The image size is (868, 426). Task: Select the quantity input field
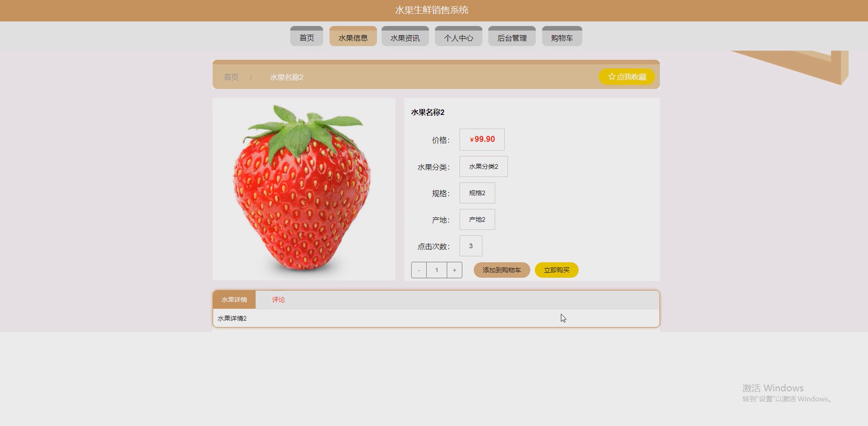[436, 270]
